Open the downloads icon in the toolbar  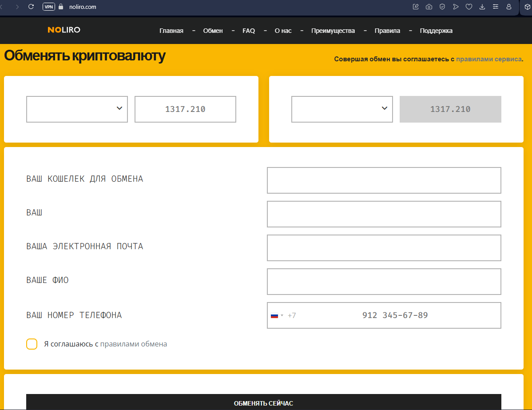tap(482, 7)
